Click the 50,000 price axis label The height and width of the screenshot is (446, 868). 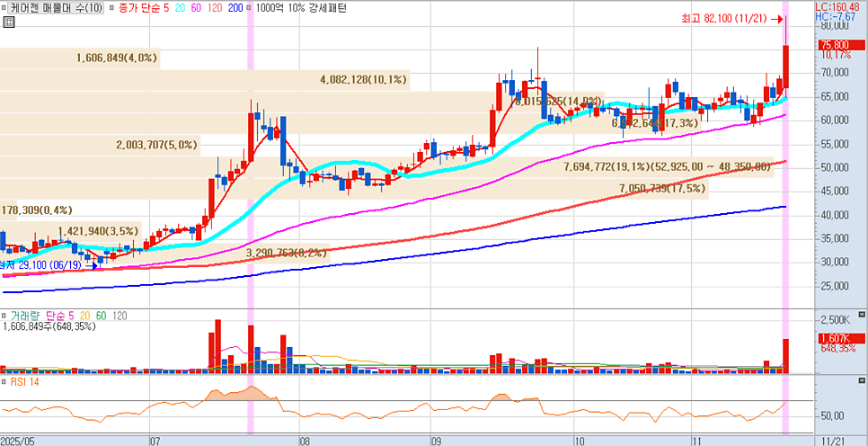click(835, 168)
